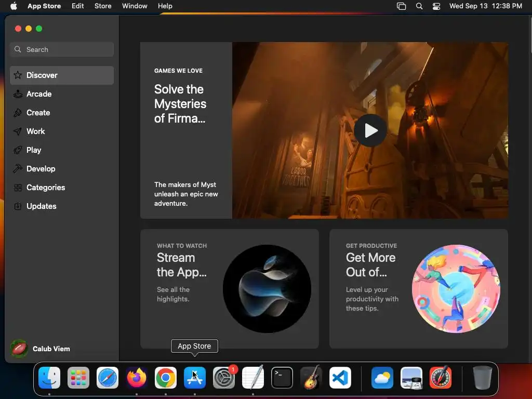Click the window's vertical scrollbar
This screenshot has width=532, height=399.
pyautogui.click(x=530, y=34)
